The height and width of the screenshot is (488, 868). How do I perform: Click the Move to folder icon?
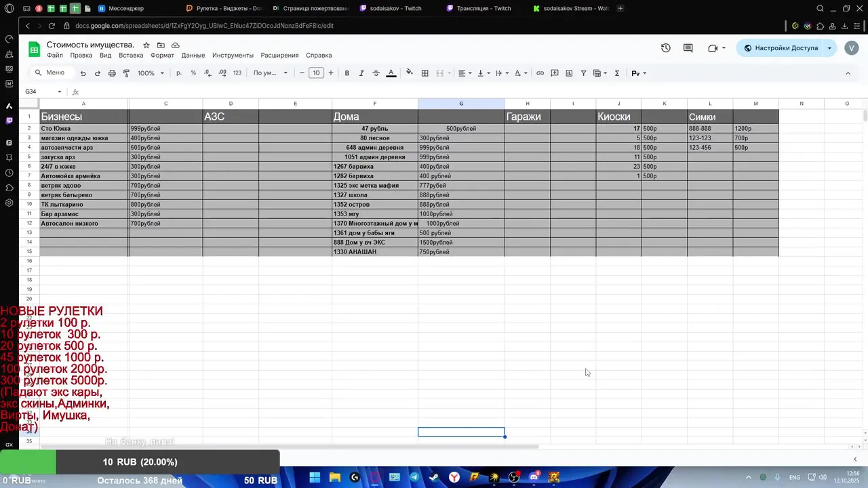(161, 45)
